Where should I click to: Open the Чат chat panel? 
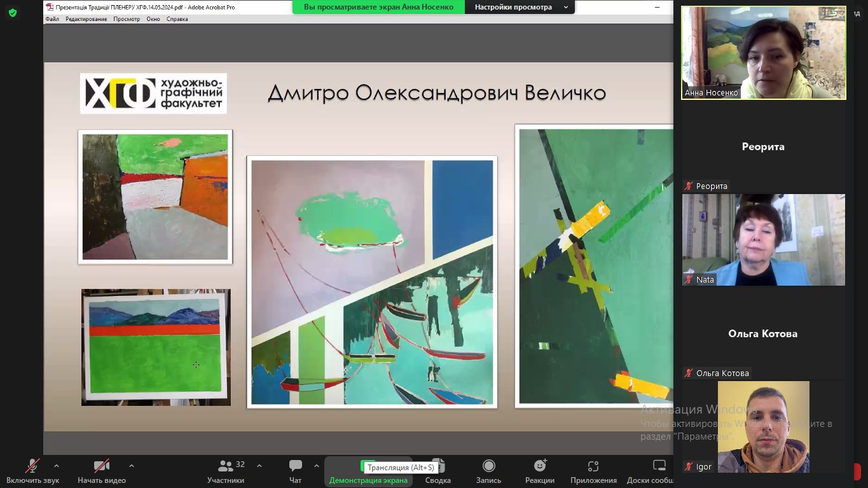pos(296,471)
